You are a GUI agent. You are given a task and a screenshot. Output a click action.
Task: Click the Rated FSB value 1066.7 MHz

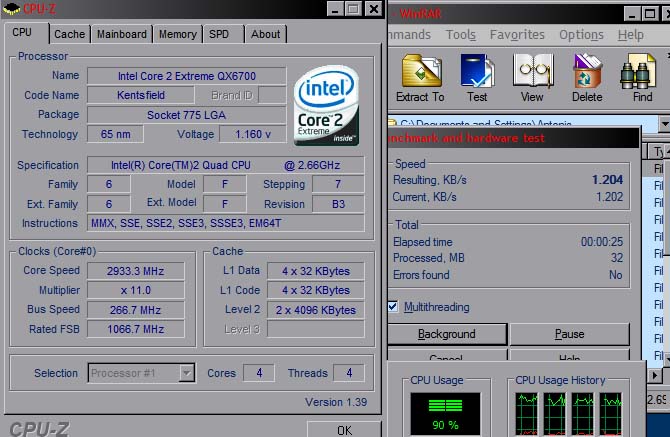[136, 329]
